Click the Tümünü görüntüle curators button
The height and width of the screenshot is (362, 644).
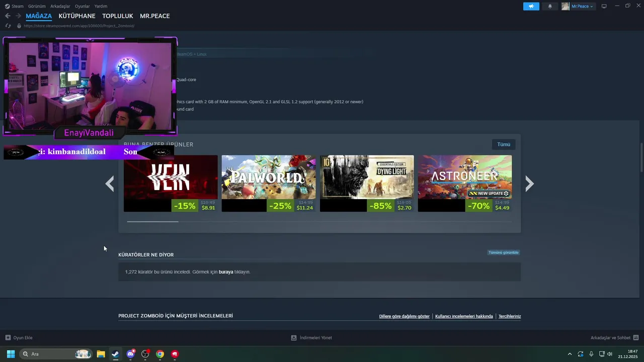coord(503,252)
